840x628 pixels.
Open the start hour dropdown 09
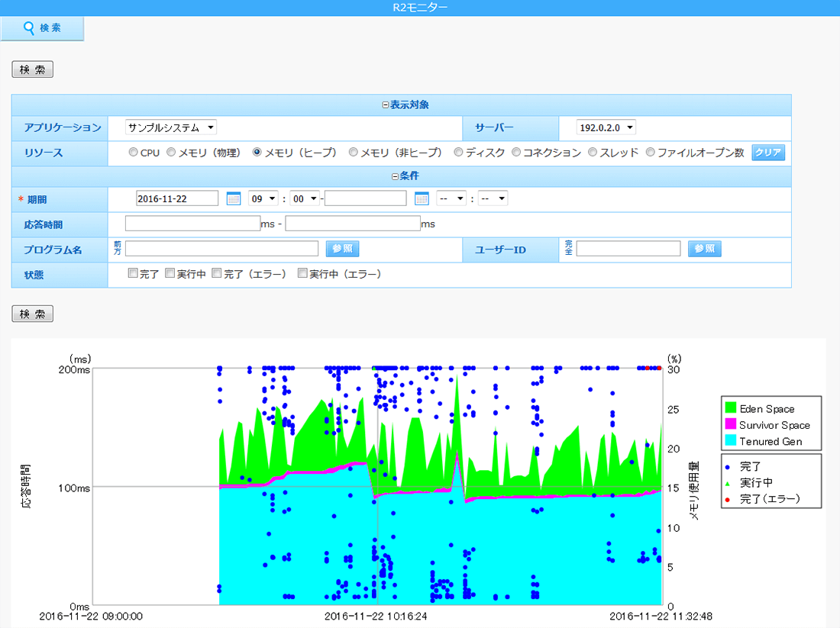tap(263, 198)
